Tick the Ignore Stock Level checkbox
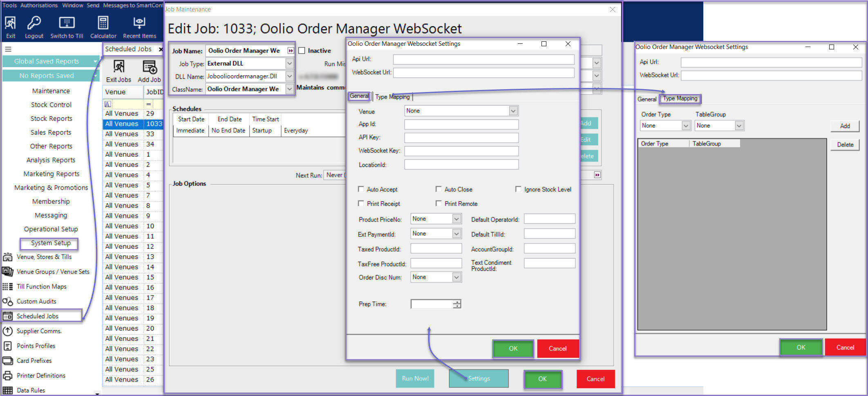Image resolution: width=868 pixels, height=396 pixels. pos(518,189)
